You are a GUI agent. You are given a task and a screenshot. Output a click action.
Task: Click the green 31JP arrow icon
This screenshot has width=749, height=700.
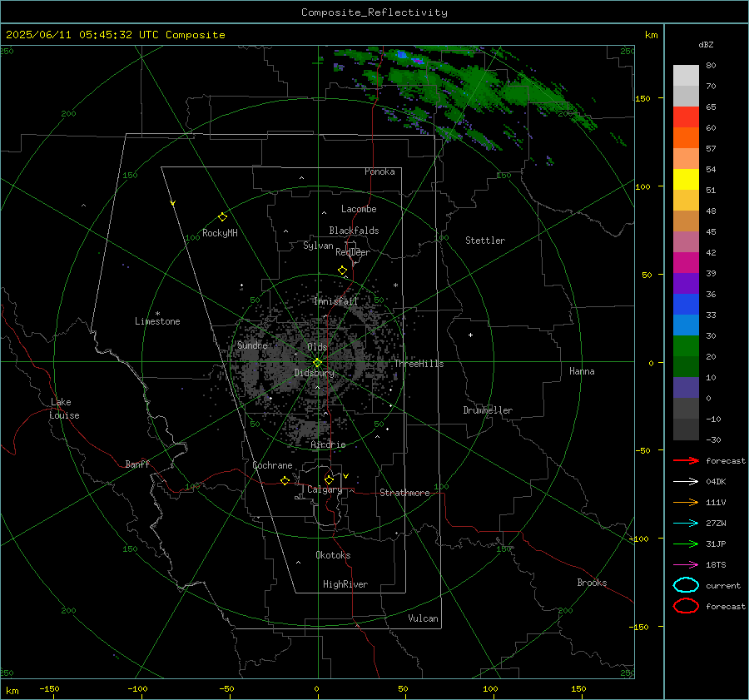point(686,544)
